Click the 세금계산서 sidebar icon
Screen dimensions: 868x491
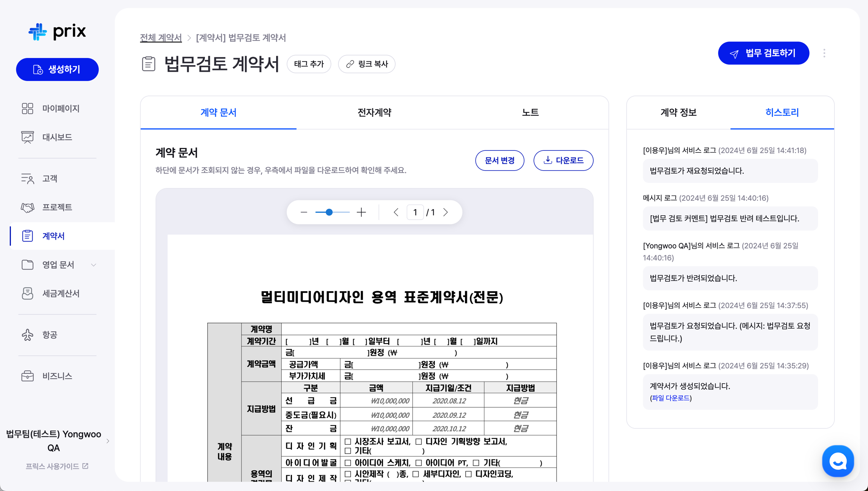pos(28,293)
